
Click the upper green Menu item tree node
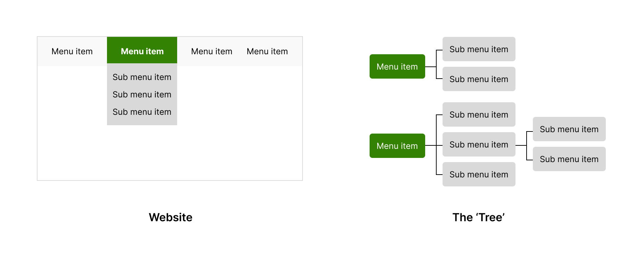pos(397,66)
